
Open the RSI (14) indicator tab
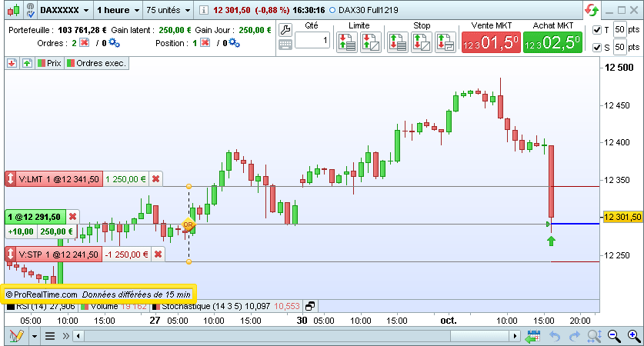[41, 306]
